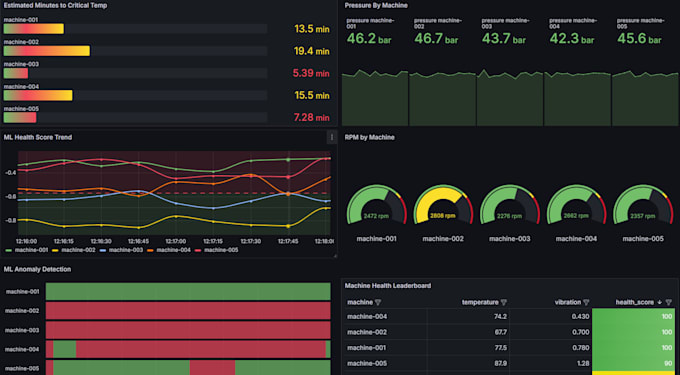Click the sort arrow next to health_score
Viewport: 680px width, 375px height.
[660, 302]
